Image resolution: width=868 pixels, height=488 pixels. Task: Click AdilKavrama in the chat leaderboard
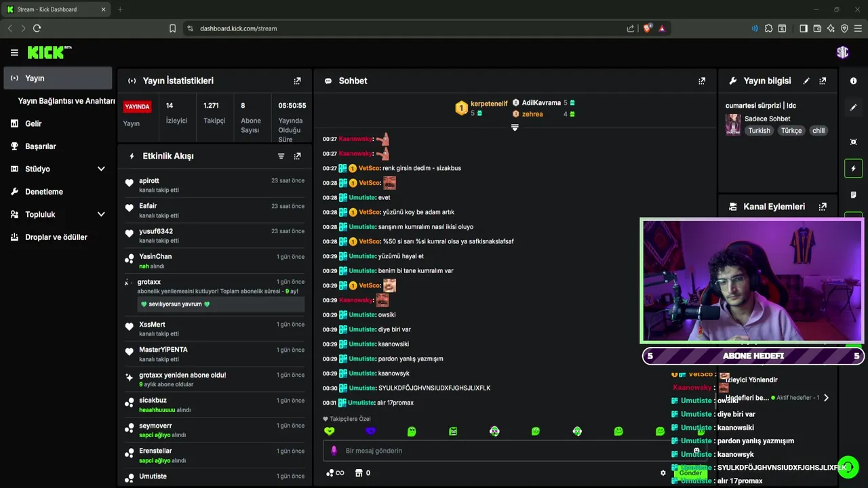[x=541, y=103]
